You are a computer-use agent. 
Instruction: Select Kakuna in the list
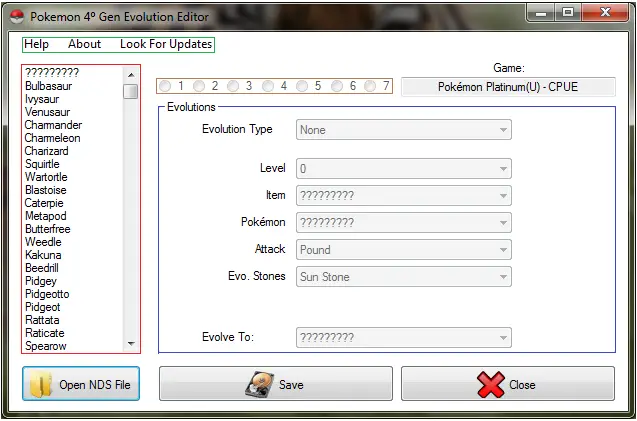point(43,255)
